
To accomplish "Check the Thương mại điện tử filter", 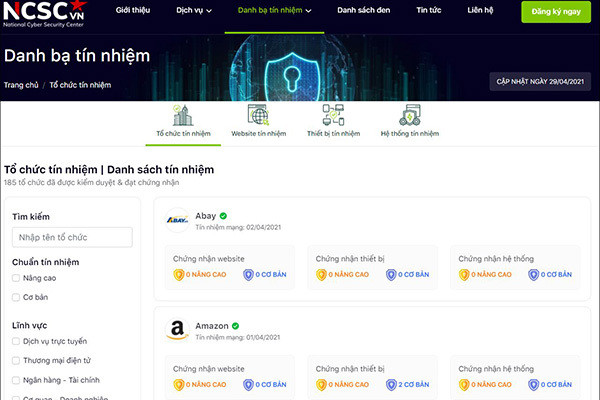I will [16, 361].
